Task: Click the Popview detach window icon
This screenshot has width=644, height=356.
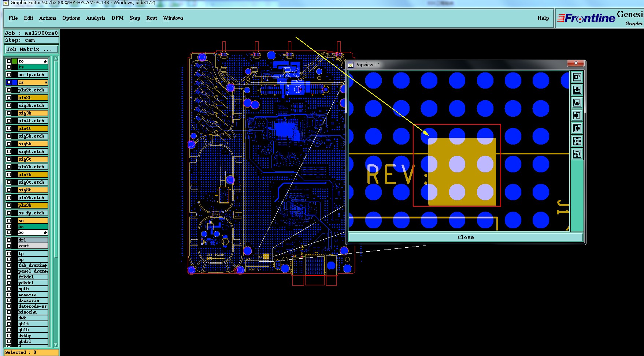Action: point(577,77)
